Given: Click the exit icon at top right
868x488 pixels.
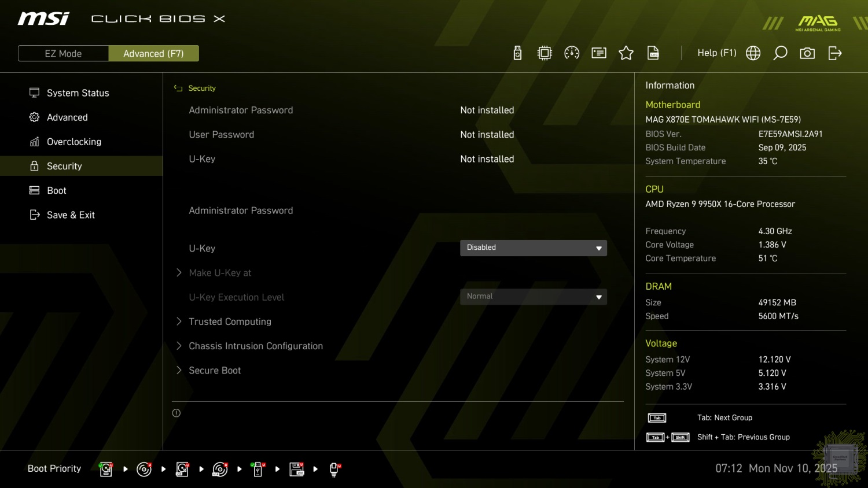Looking at the screenshot, I should click(834, 53).
